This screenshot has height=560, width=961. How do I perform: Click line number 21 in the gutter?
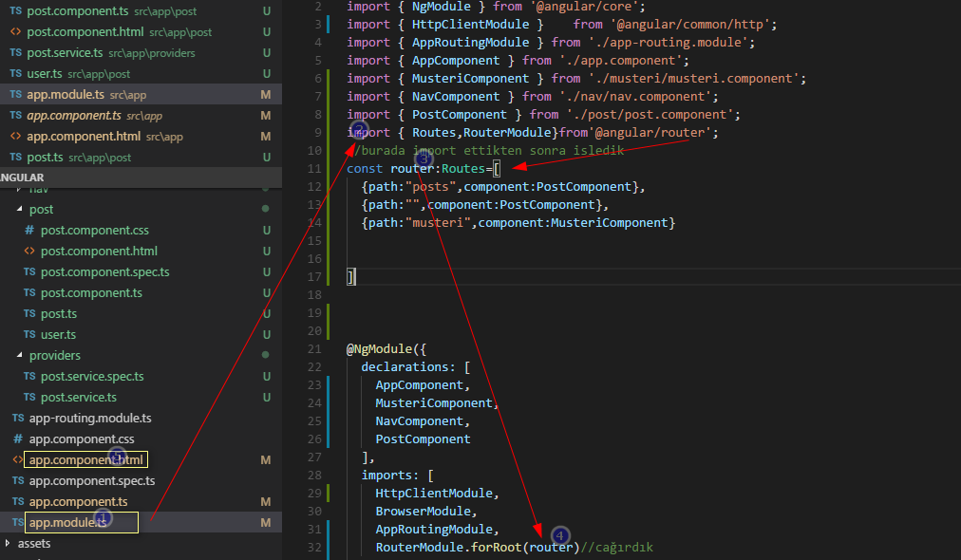tap(314, 348)
